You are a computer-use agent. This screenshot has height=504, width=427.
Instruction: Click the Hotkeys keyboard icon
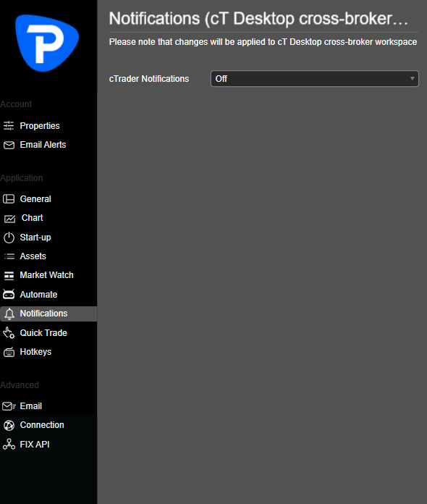point(9,352)
